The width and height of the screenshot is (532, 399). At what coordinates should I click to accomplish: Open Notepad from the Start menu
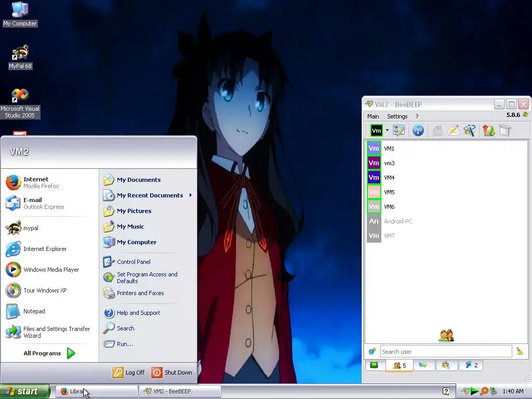(x=49, y=311)
